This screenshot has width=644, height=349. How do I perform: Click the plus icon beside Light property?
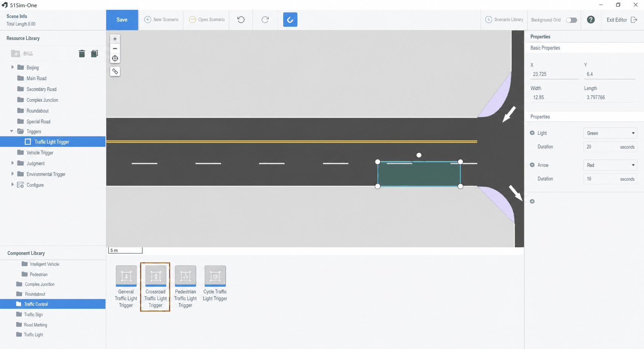click(x=532, y=133)
